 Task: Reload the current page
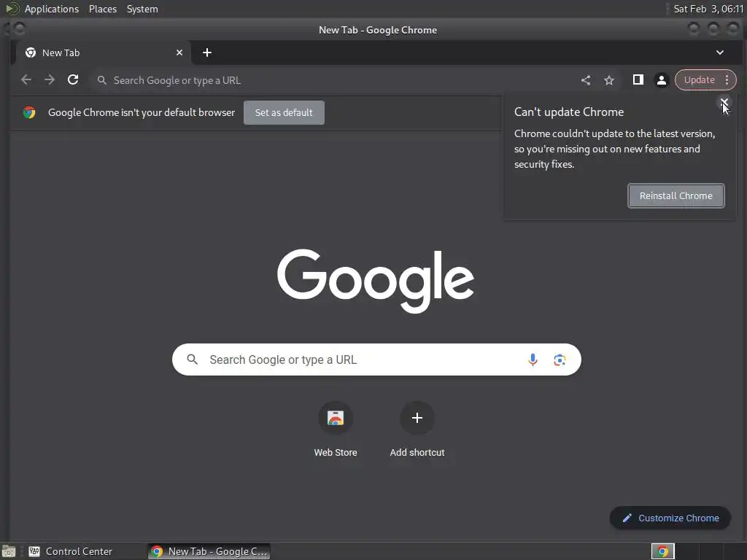[x=73, y=80]
